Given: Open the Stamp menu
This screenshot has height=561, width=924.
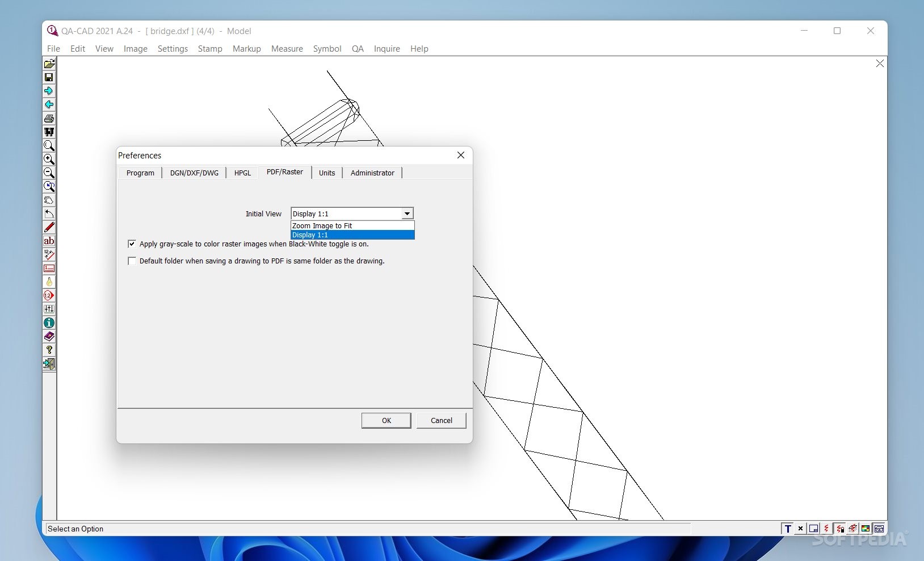Looking at the screenshot, I should (210, 49).
